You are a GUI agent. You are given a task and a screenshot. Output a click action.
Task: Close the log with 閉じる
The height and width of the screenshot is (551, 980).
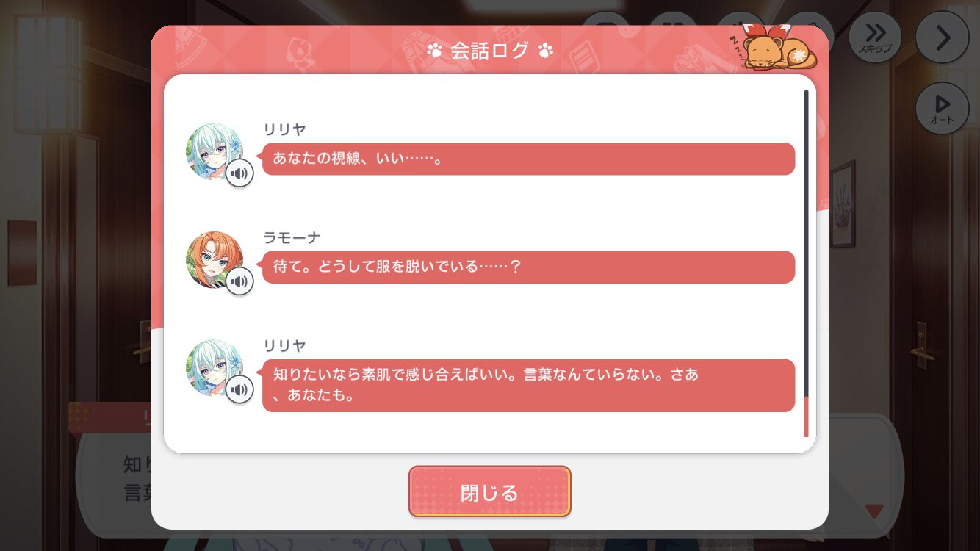pyautogui.click(x=490, y=491)
